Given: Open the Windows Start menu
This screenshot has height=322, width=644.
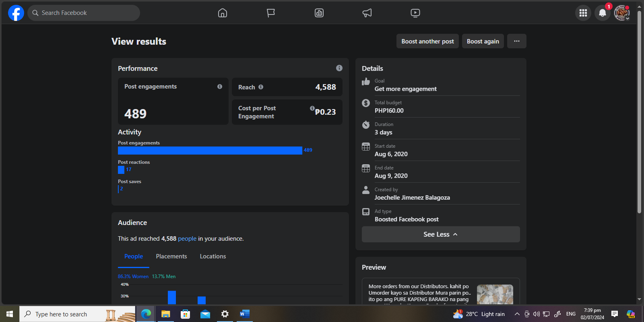Looking at the screenshot, I should (10, 314).
